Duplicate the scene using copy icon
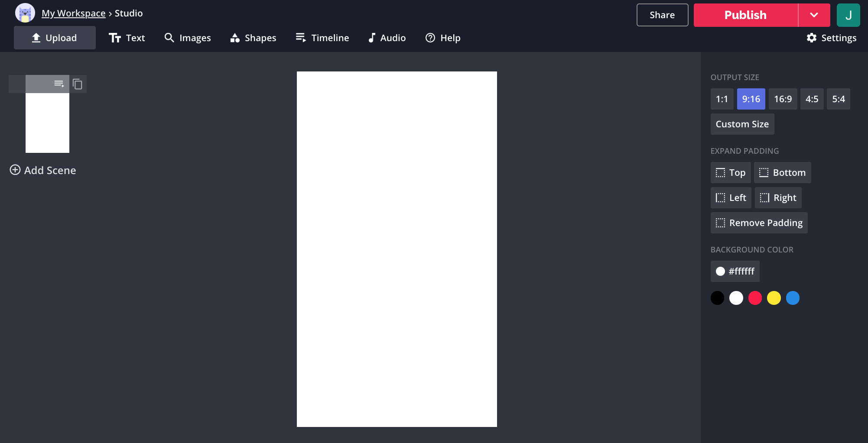This screenshot has height=443, width=868. pyautogui.click(x=78, y=84)
